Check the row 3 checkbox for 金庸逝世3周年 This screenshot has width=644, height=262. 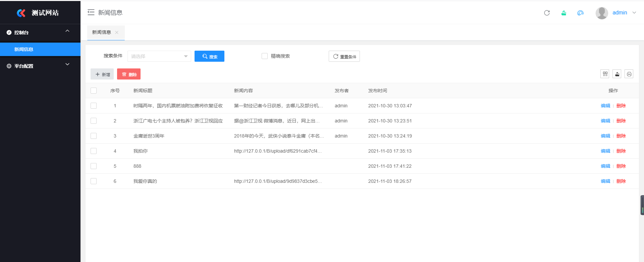click(94, 136)
